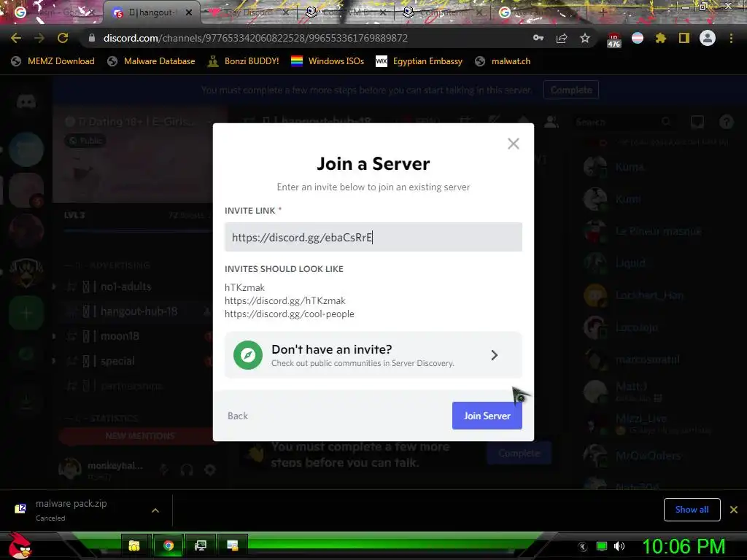Image resolution: width=747 pixels, height=560 pixels.
Task: Click the chevron arrow in Server Discovery card
Action: point(494,355)
